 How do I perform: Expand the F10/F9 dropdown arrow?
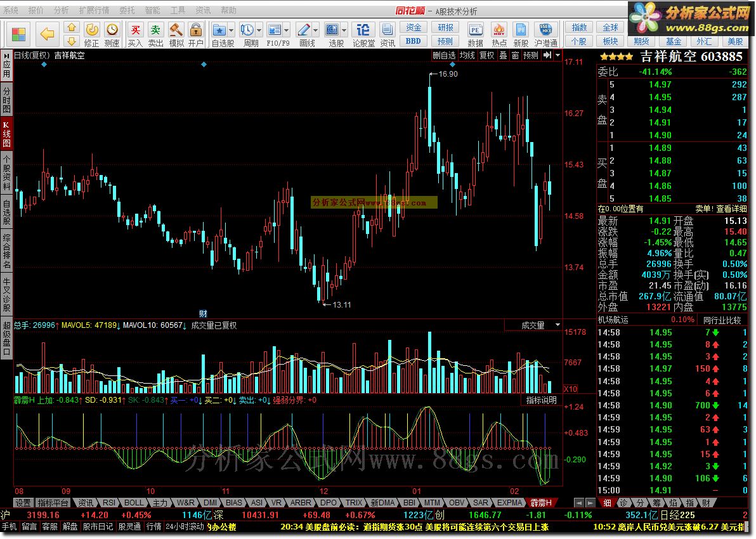pos(287,30)
